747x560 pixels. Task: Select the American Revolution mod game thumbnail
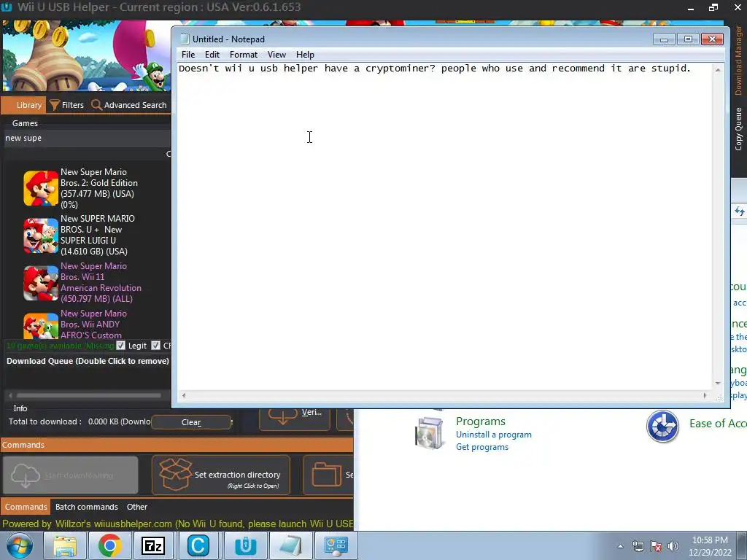point(41,283)
